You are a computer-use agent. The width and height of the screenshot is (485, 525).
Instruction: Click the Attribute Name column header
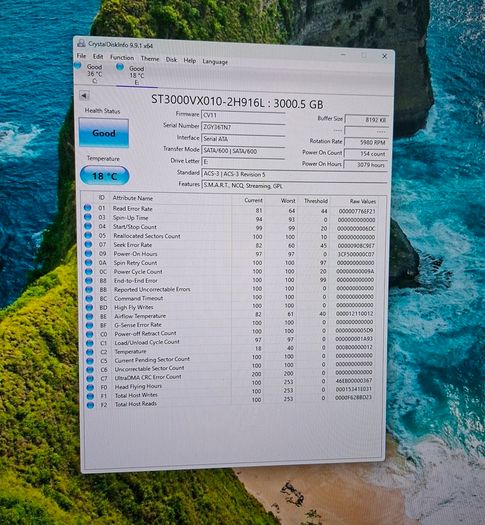(133, 198)
